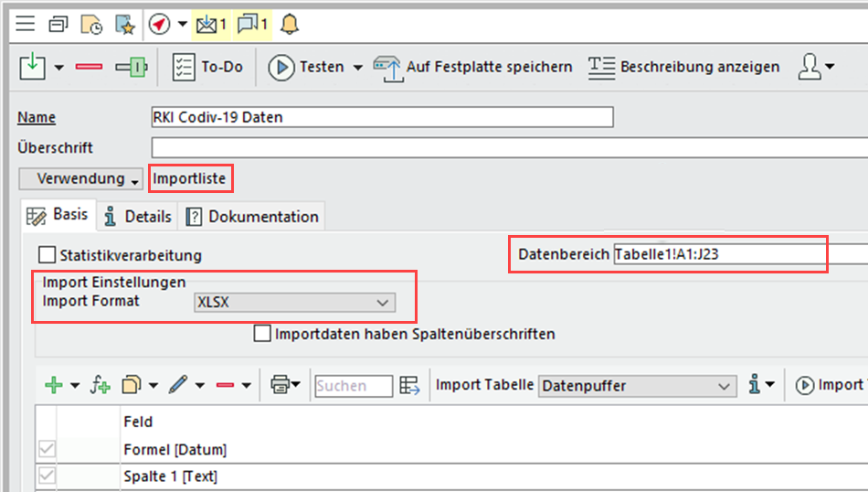Viewport: 868px width, 492px height.
Task: Expand the Import Tabelle Datenpuffer dropdown
Action: 637,386
